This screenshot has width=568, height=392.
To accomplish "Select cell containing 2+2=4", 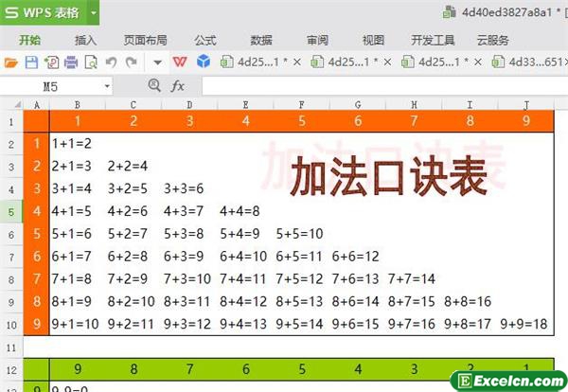I will 133,167.
